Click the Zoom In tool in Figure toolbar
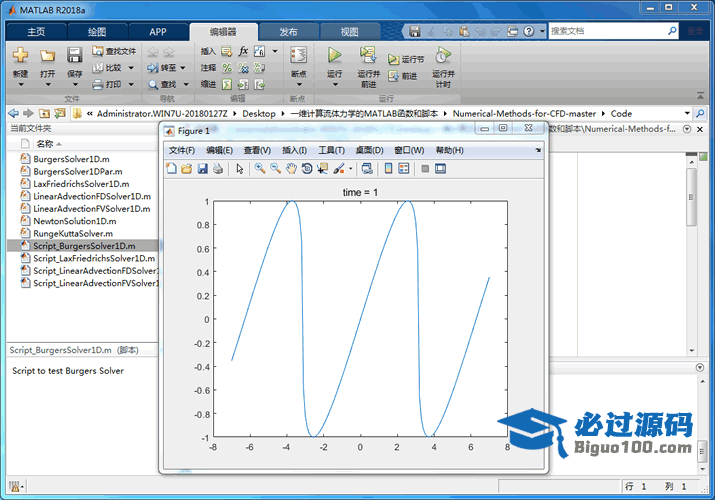 (x=260, y=169)
